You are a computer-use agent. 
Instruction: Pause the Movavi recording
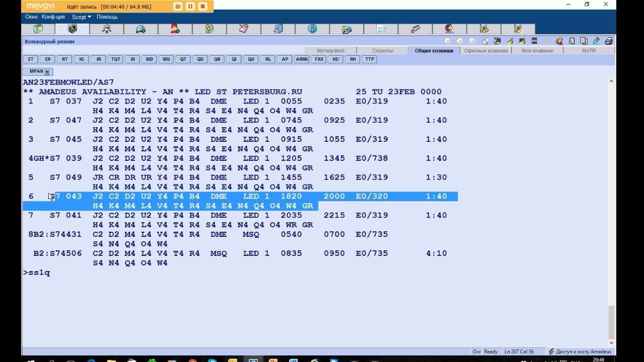(x=190, y=7)
